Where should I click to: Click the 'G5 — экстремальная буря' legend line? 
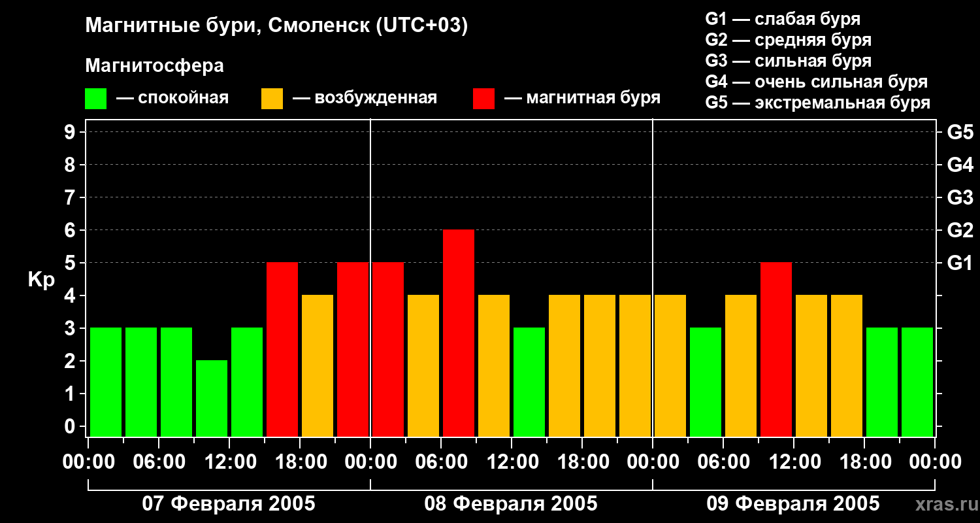point(818,103)
